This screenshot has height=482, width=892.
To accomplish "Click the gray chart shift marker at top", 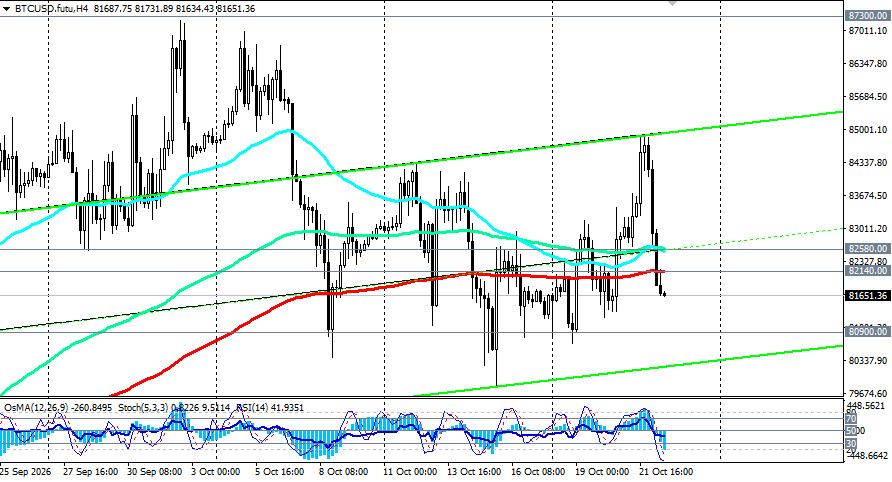I will click(672, 3).
